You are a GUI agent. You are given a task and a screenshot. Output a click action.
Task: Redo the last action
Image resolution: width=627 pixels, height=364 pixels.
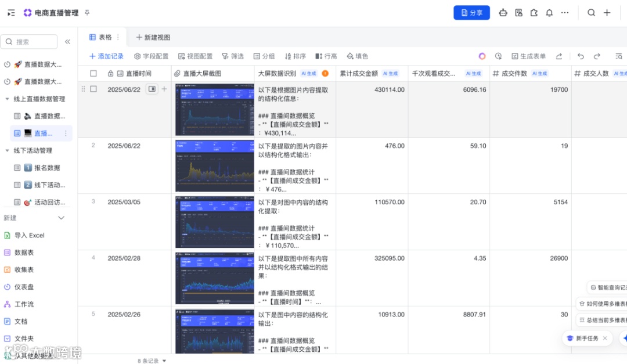(x=597, y=56)
